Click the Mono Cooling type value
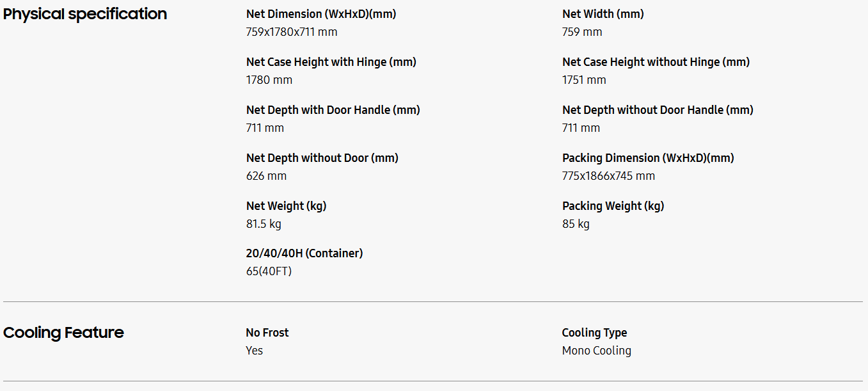868x391 pixels. [596, 351]
